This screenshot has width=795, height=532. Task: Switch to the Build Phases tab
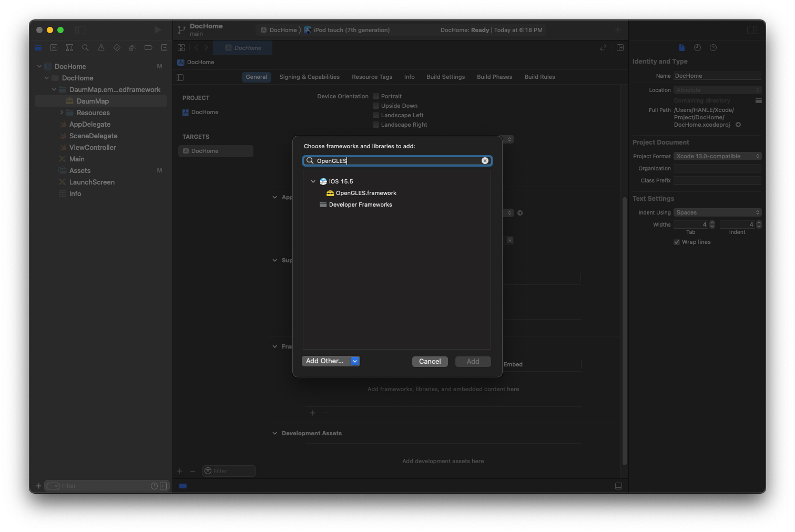click(x=495, y=77)
